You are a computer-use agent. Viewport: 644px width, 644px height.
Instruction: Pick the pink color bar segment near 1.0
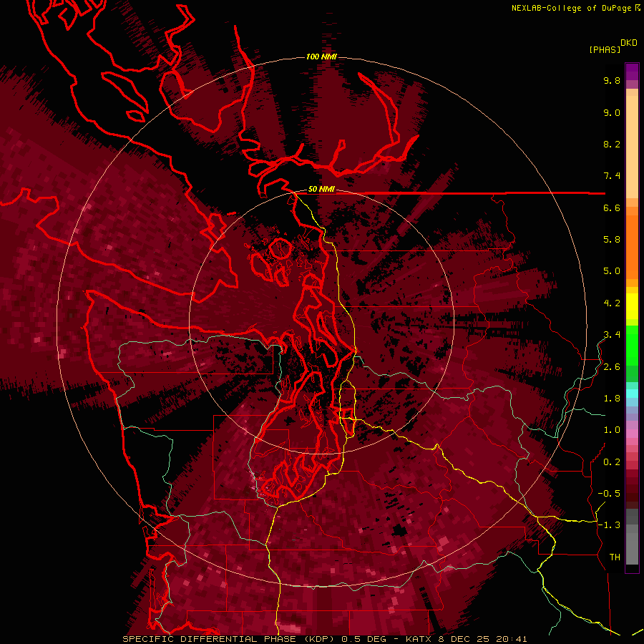(632, 434)
